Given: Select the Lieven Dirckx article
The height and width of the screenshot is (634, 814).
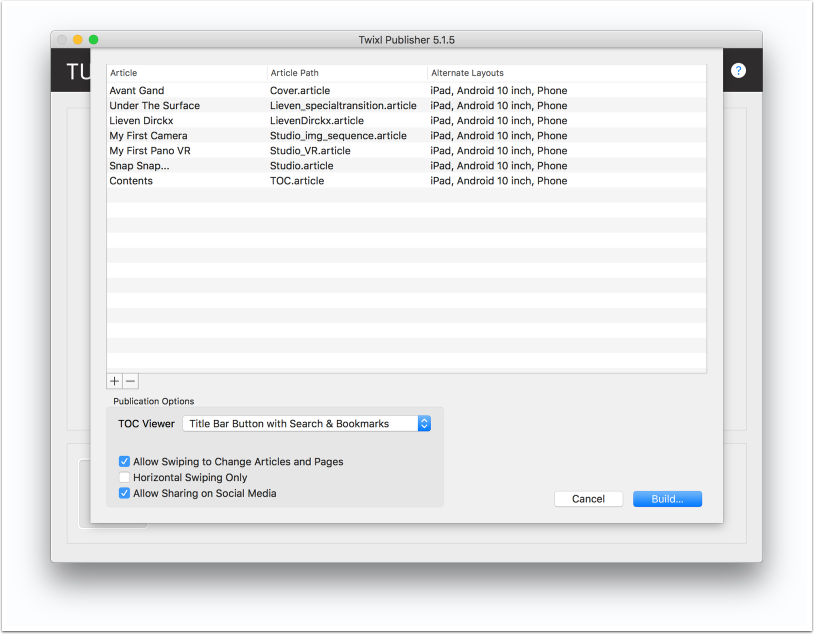Looking at the screenshot, I should 406,120.
